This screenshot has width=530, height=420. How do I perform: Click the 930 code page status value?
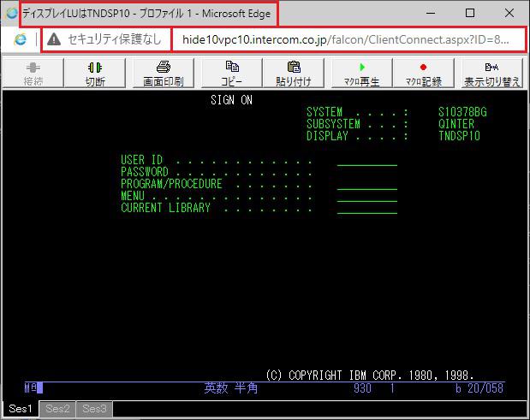[362, 388]
